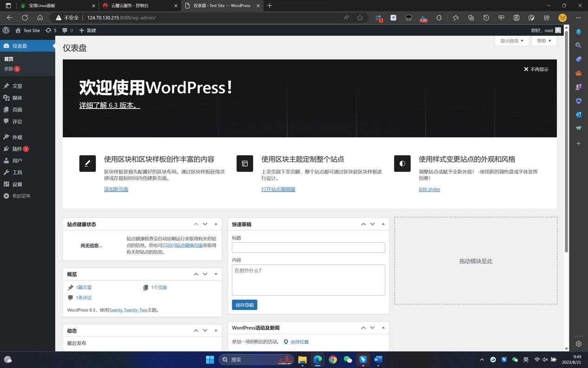Viewport: 588px width, 368px height.
Task: Click the 标题 input field
Action: (x=308, y=247)
